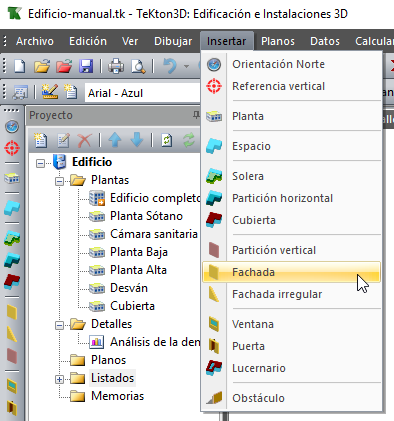Screen dimensions: 394x421
Task: Click the yellow Fachada icon in left toolbar
Action: coord(12,312)
